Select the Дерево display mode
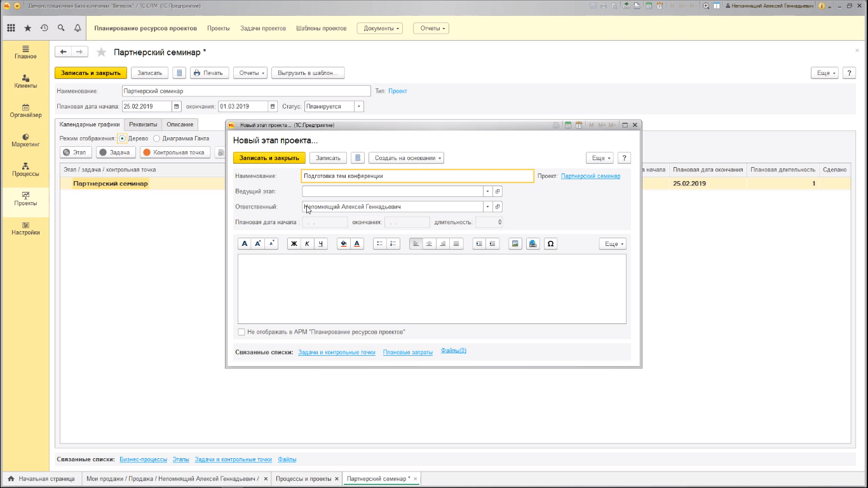The height and width of the screenshot is (488, 868). point(123,138)
